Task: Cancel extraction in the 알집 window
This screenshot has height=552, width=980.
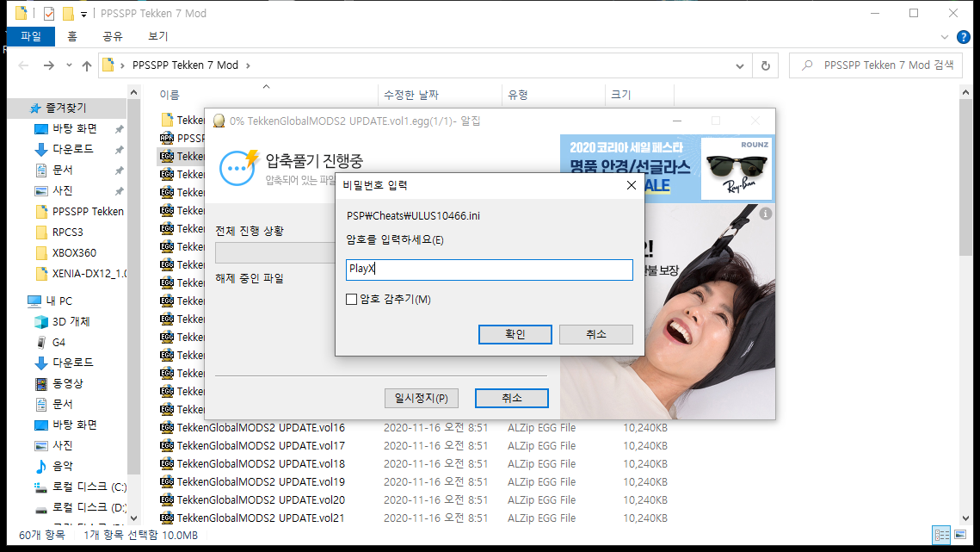Action: click(511, 398)
